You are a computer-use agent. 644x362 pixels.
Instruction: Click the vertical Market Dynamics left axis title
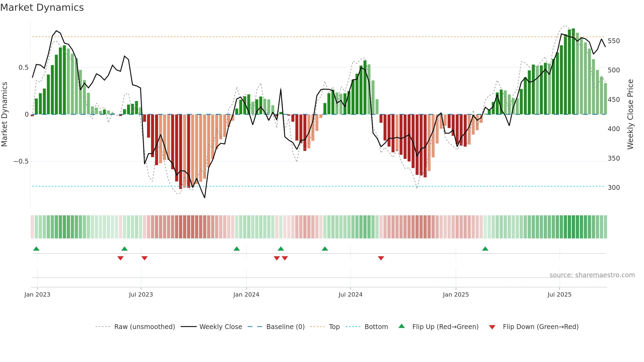point(4,114)
